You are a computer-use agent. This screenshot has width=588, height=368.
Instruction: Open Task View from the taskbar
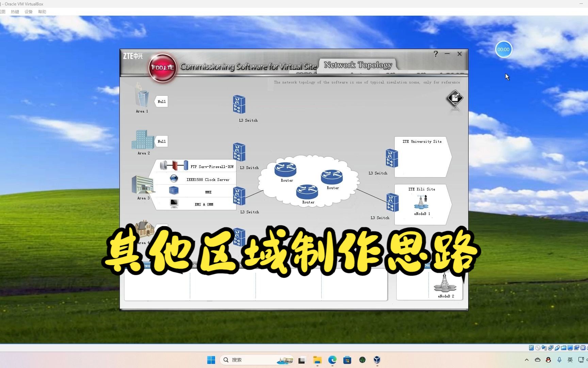pyautogui.click(x=301, y=360)
